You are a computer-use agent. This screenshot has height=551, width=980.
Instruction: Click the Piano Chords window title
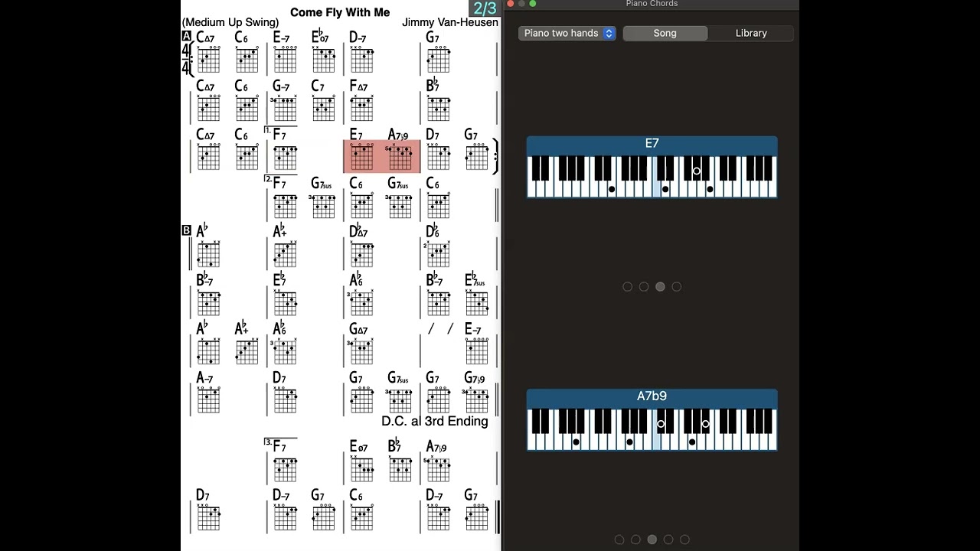(652, 4)
